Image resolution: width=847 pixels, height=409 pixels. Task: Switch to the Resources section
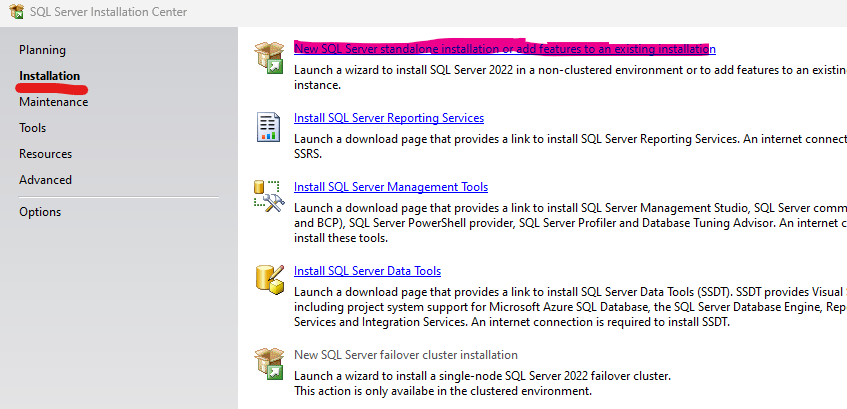[45, 153]
